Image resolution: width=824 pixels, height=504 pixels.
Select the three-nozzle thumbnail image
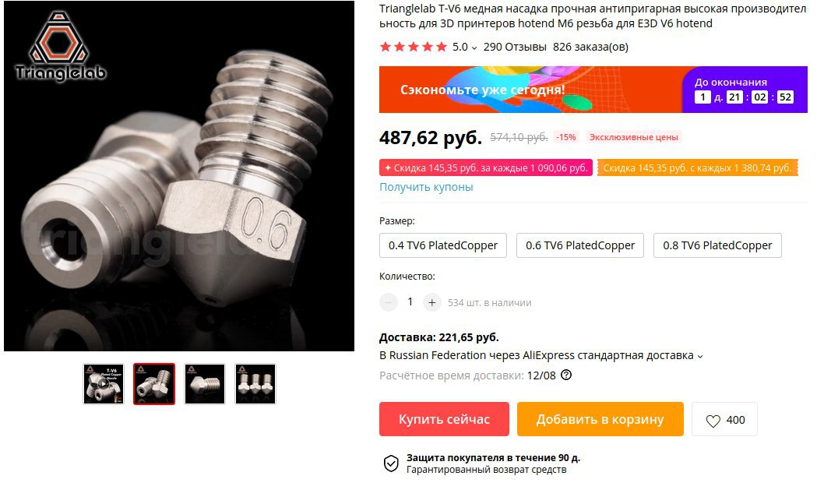255,384
